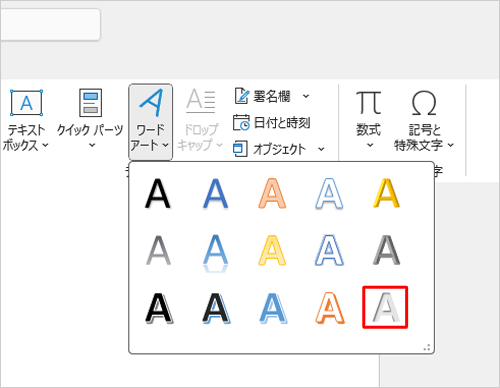500x388 pixels.
Task: Expand the 記号と特殊文字 dropdown chevron
Action: point(451,145)
